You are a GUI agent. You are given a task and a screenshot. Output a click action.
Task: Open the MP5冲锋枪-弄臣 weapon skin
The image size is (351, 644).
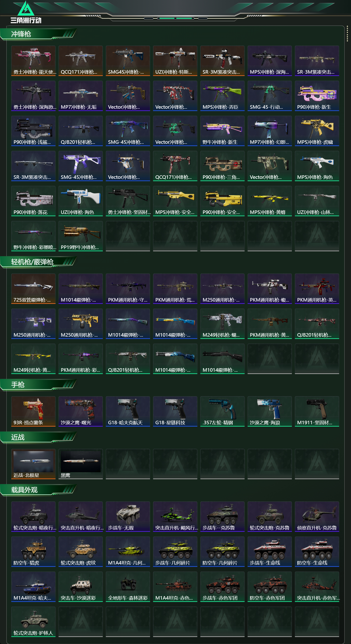pos(222,96)
